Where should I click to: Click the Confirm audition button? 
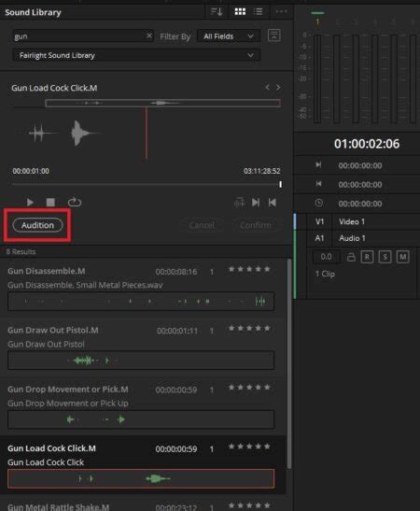[256, 225]
